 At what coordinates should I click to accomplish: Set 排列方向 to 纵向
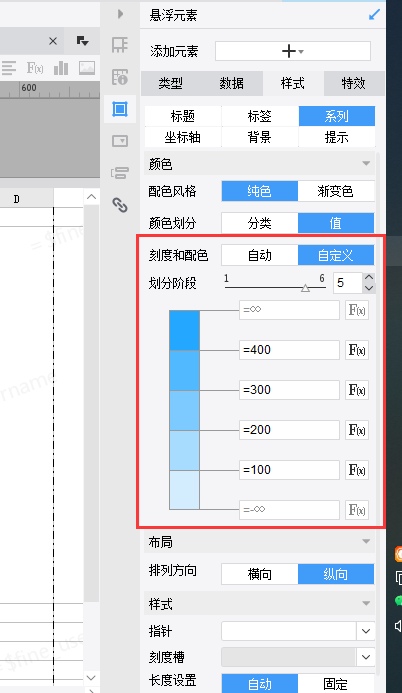pos(336,574)
